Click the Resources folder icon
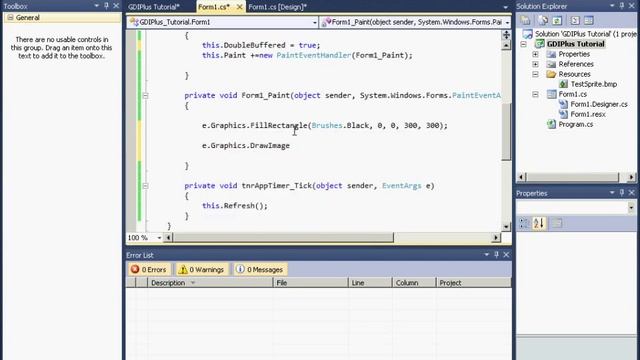This screenshot has height=360, width=640. coord(551,74)
